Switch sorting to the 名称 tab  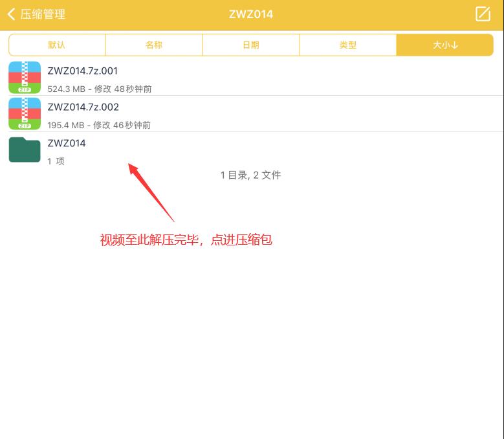pos(154,45)
